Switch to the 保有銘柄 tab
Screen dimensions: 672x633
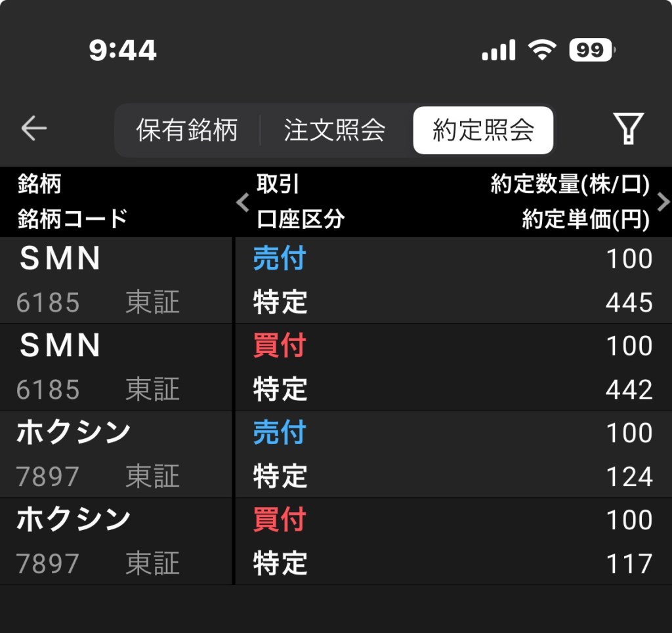(x=187, y=130)
